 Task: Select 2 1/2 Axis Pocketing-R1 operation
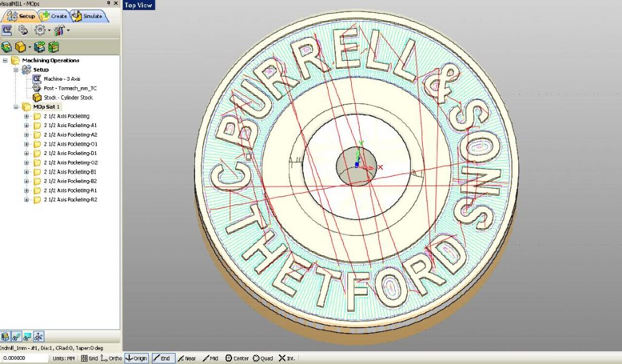point(70,190)
